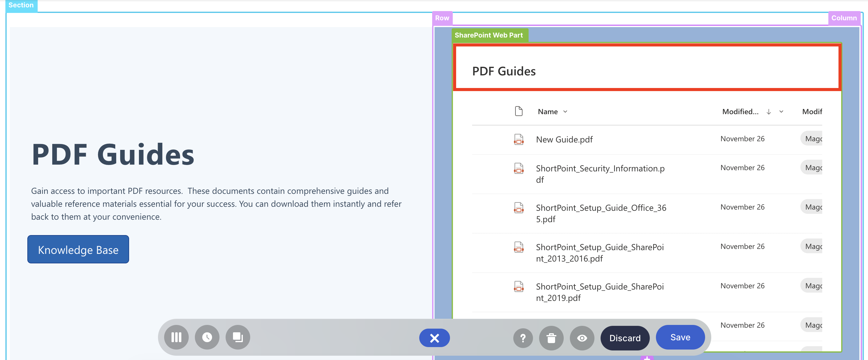
Task: Click the PDF Guides web part title
Action: point(504,71)
